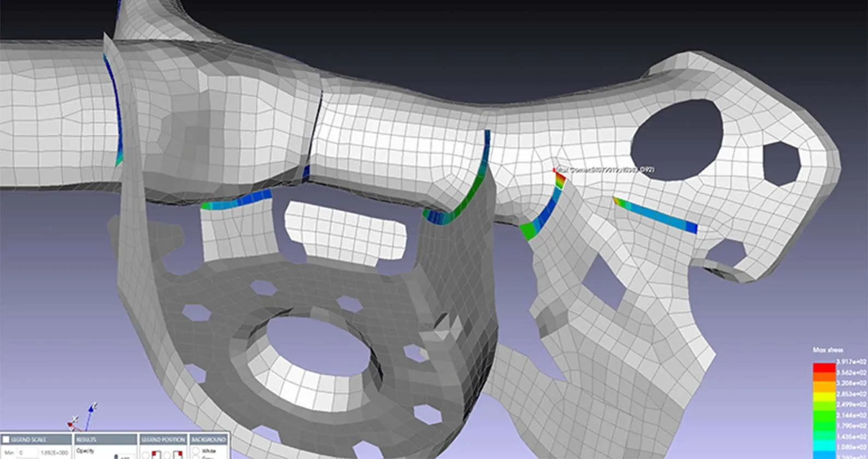Click the Background panel header
Image resolution: width=868 pixels, height=459 pixels.
tap(209, 439)
